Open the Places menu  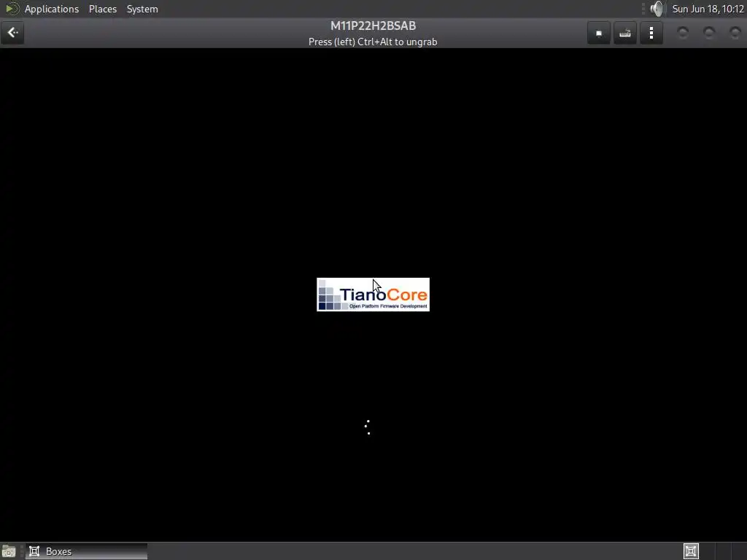(103, 9)
